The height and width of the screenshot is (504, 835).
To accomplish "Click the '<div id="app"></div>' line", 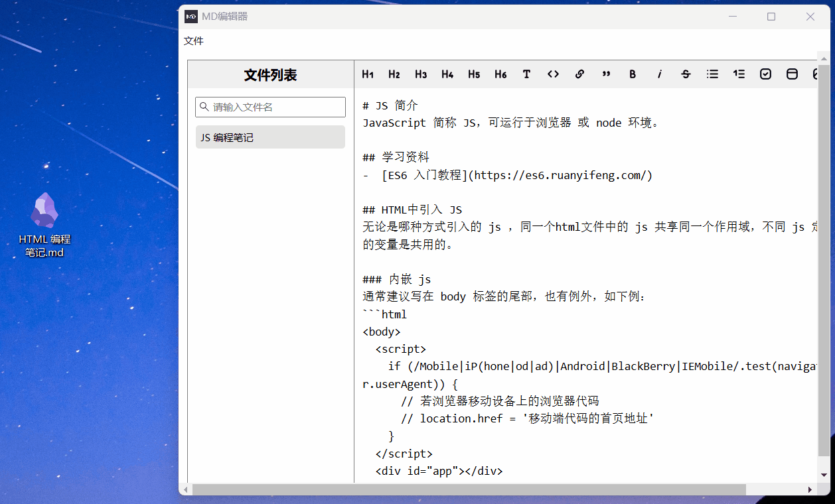I will tap(439, 471).
